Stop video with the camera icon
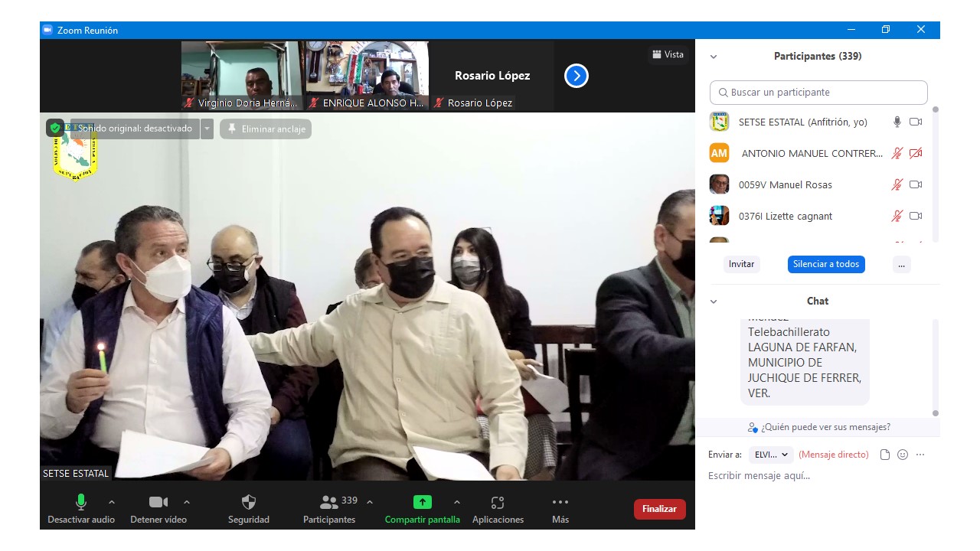The height and width of the screenshot is (551, 980). click(158, 502)
